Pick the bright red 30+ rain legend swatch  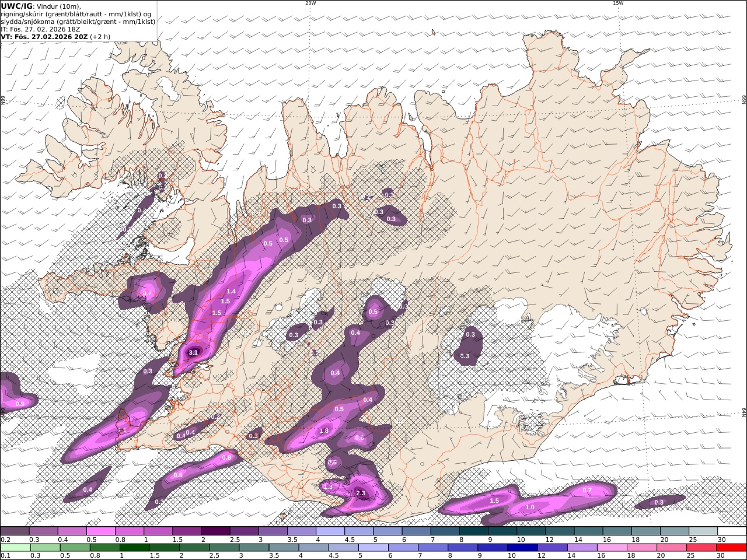click(731, 547)
